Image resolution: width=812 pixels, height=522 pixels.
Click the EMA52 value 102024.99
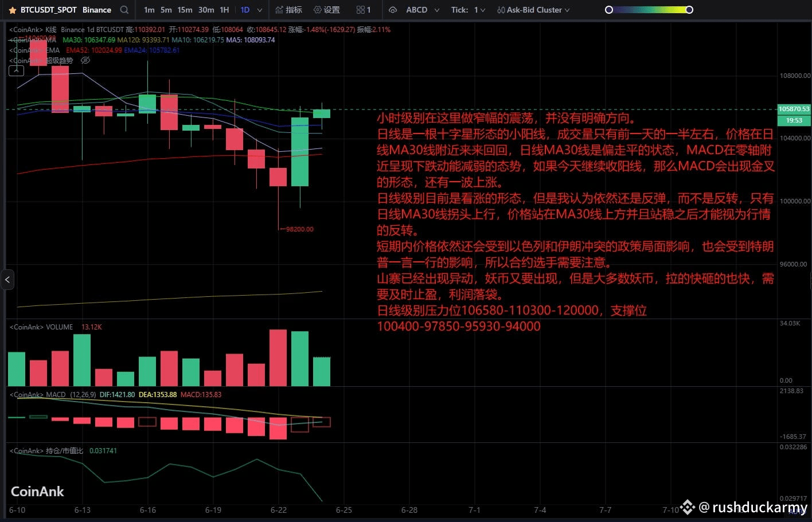coord(106,50)
